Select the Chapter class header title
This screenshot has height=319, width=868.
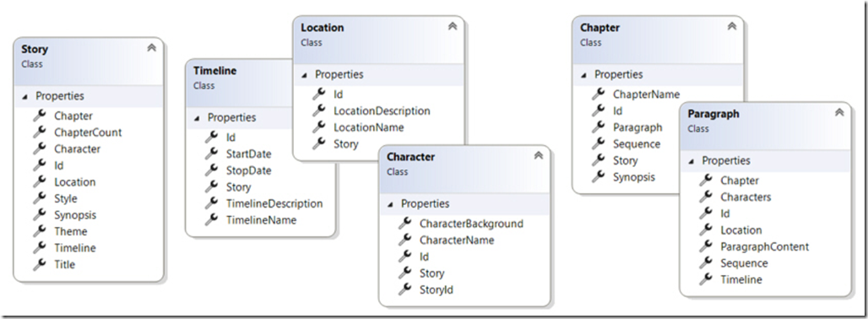600,28
